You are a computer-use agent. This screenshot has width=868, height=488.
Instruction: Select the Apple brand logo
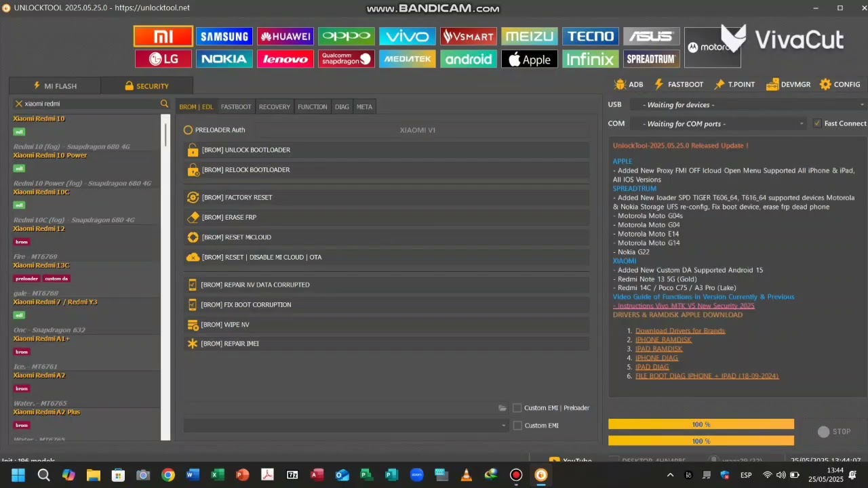[530, 59]
